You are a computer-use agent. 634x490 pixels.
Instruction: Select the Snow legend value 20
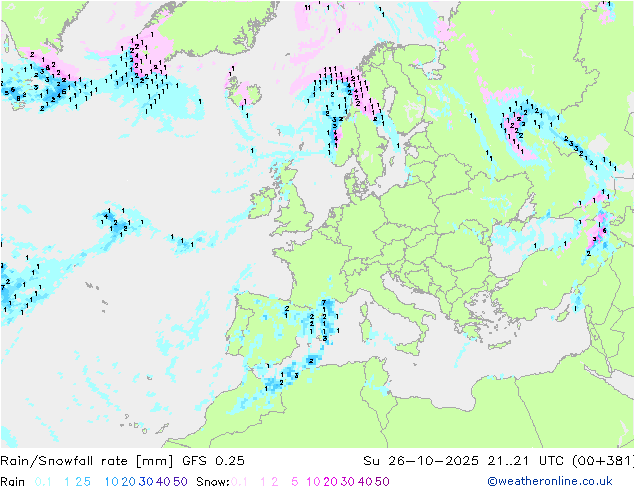[x=330, y=482]
